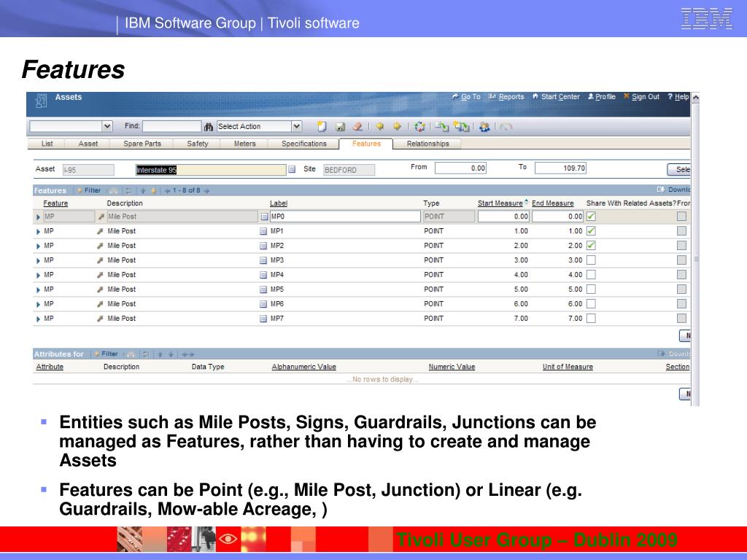The height and width of the screenshot is (560, 747).
Task: Uncheck Share With Related Assets for MP2
Action: [x=591, y=246]
